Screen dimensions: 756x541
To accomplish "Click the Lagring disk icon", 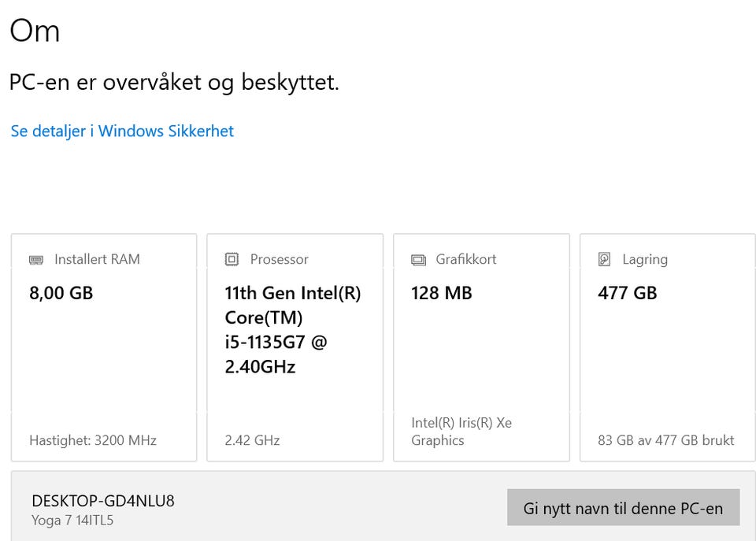I will pyautogui.click(x=605, y=259).
